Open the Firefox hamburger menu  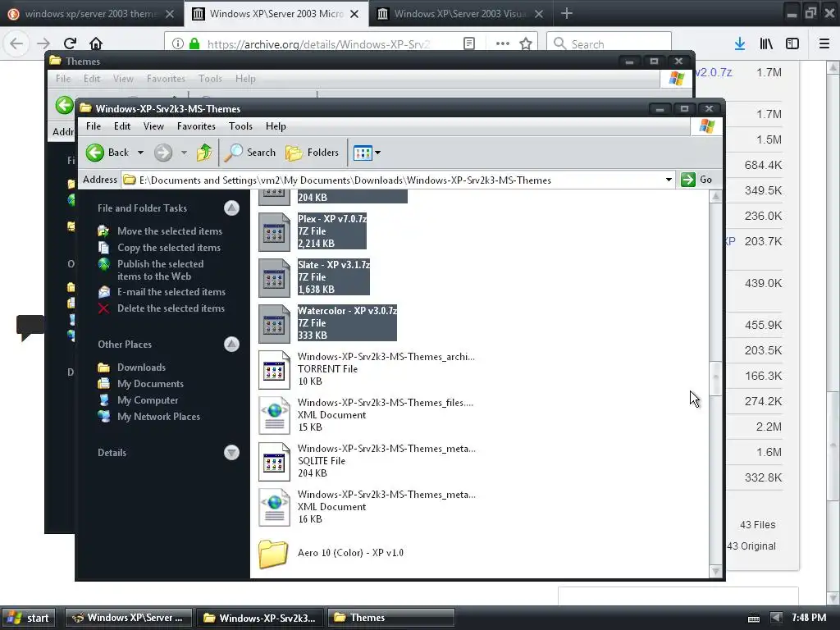[824, 44]
